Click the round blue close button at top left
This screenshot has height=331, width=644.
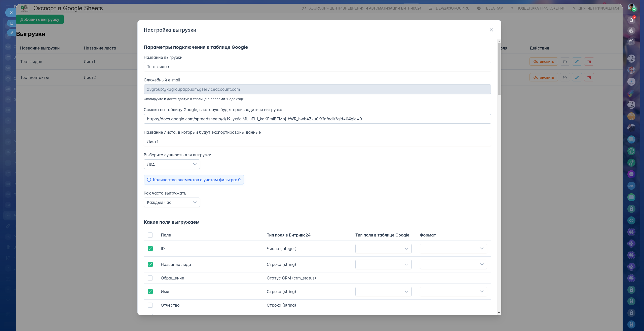click(x=11, y=12)
